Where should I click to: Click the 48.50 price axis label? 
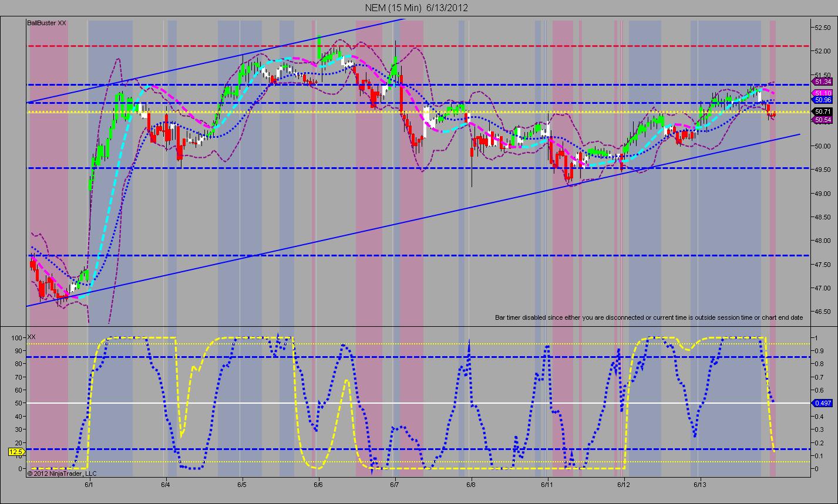pos(822,217)
